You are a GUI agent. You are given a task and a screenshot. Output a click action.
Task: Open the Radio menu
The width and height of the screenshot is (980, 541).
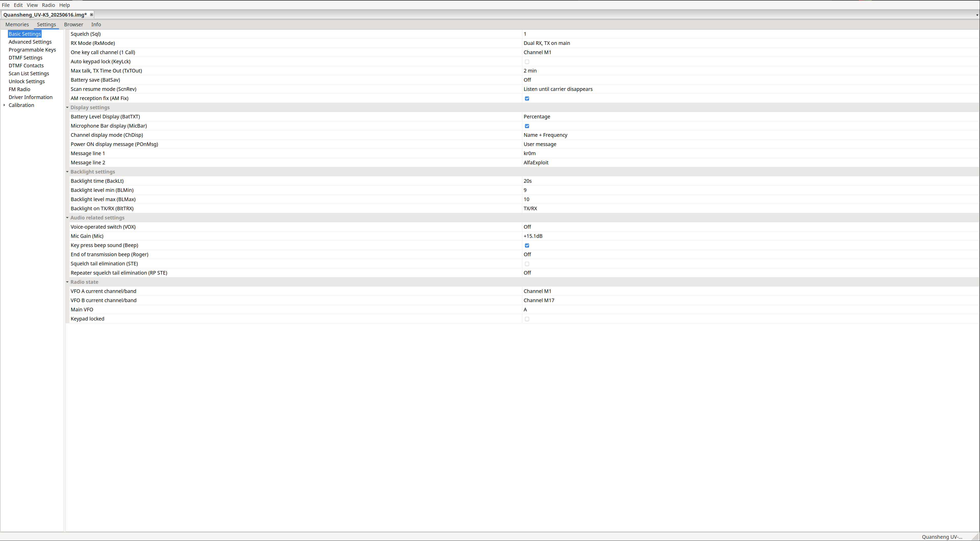(48, 5)
